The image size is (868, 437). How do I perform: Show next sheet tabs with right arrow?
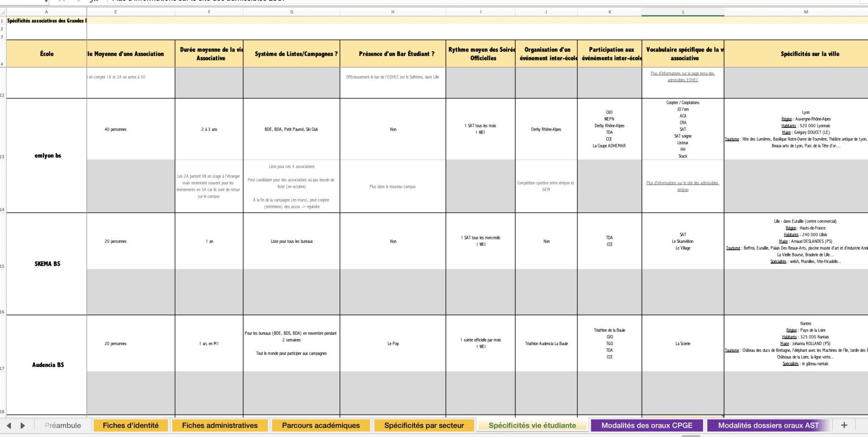point(23,425)
